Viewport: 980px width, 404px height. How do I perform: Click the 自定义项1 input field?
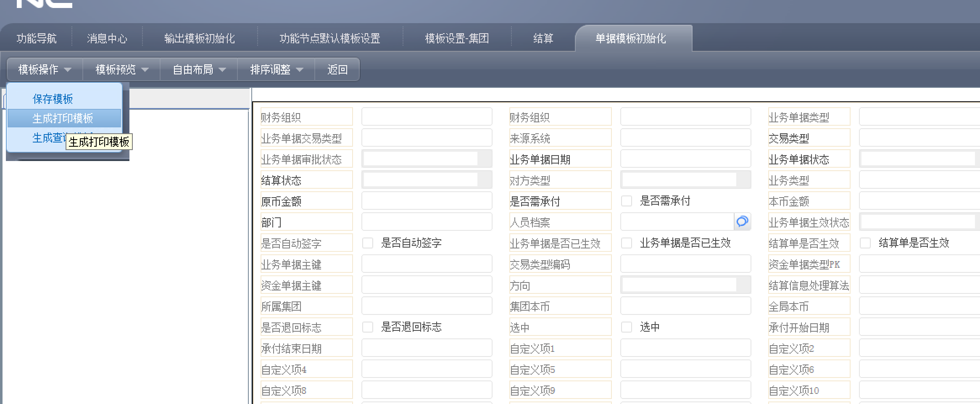pos(686,348)
